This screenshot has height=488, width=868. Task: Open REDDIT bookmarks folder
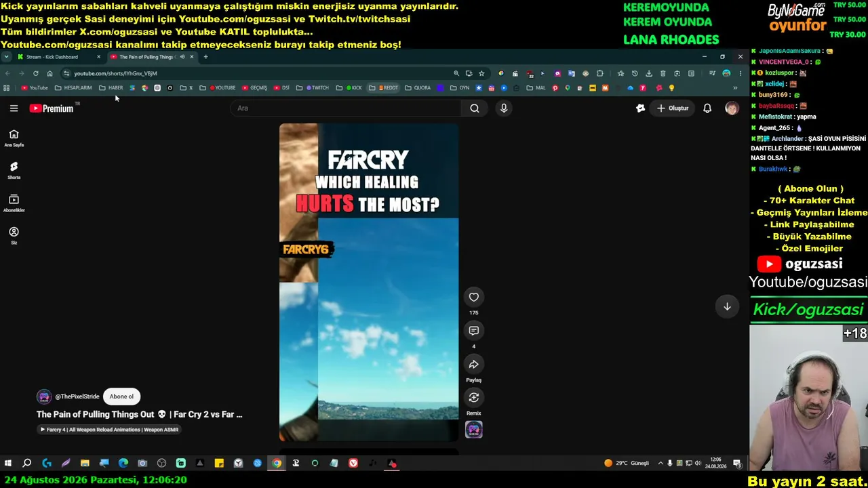point(384,88)
